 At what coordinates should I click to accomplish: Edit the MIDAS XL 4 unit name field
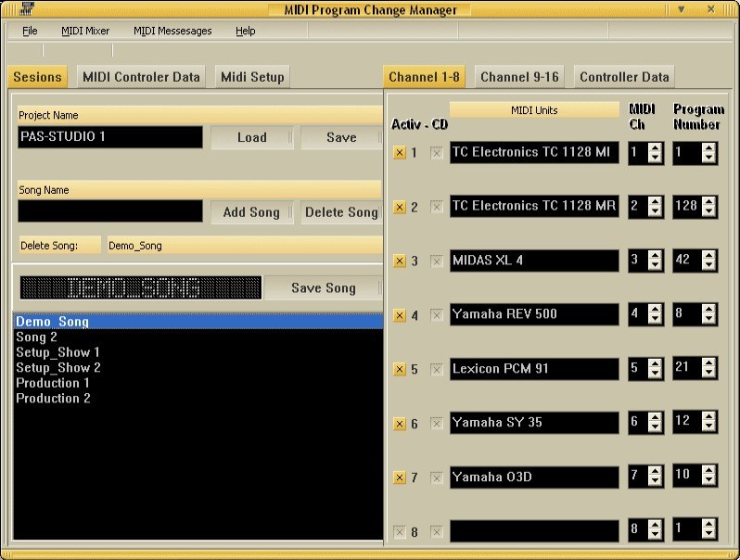[534, 261]
